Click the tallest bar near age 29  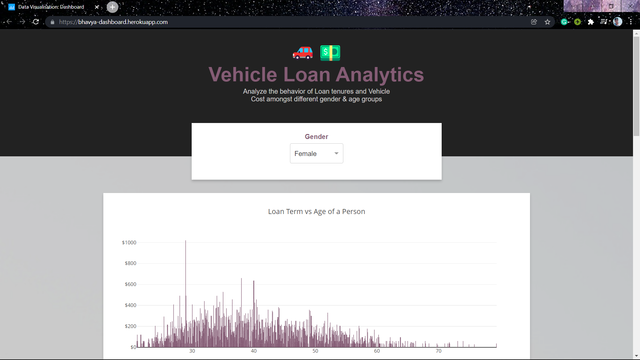tap(186, 294)
